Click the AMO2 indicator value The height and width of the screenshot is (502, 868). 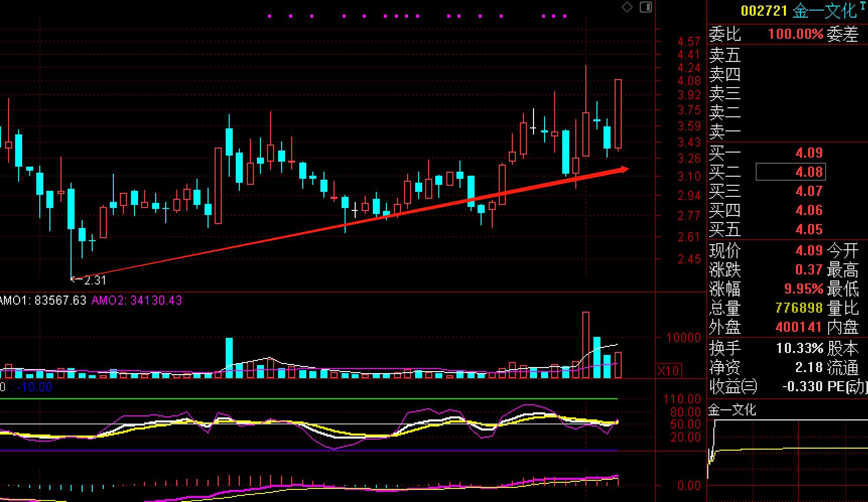(x=156, y=301)
